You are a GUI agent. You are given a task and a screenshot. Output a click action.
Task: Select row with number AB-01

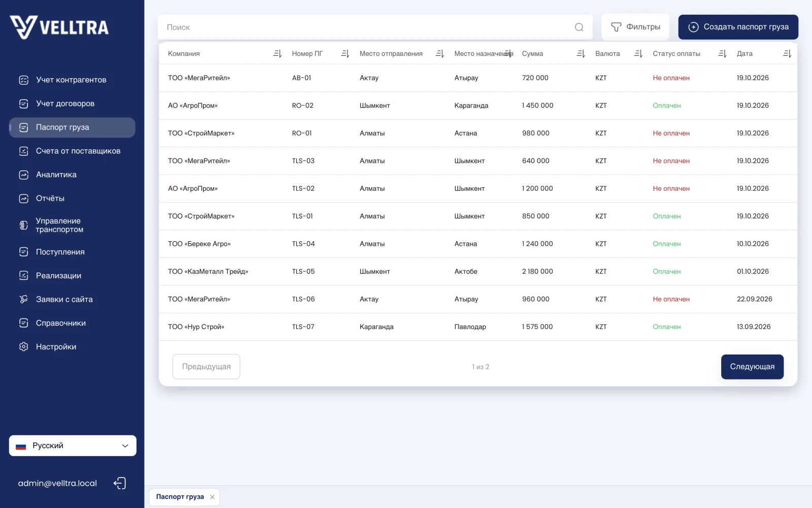[478, 78]
